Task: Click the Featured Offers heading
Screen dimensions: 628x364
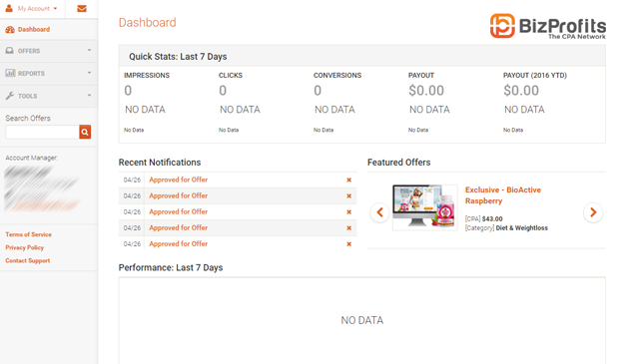Action: [399, 163]
